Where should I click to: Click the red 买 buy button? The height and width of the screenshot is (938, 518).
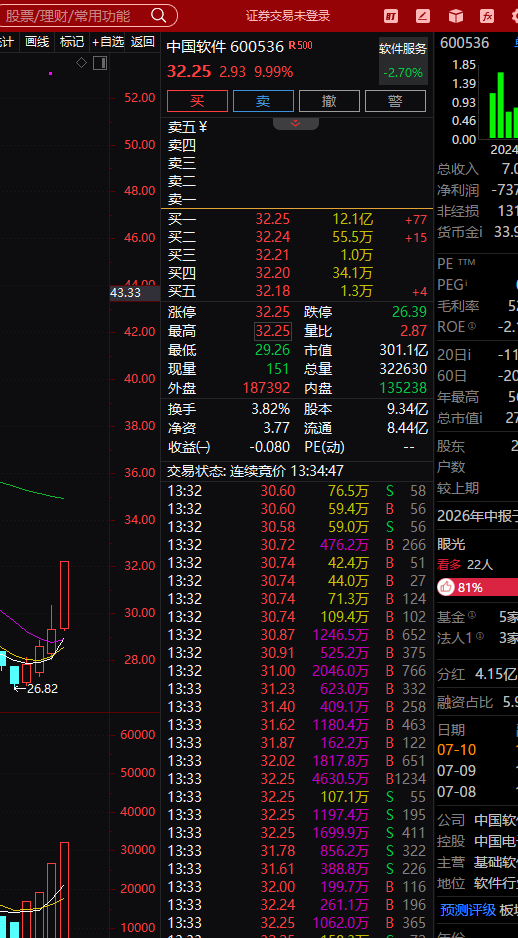tap(197, 101)
